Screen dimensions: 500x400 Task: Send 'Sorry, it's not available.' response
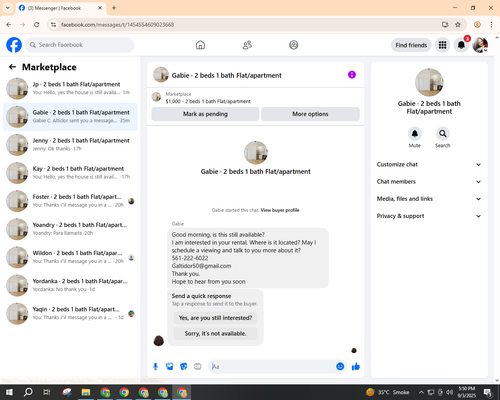pos(215,333)
